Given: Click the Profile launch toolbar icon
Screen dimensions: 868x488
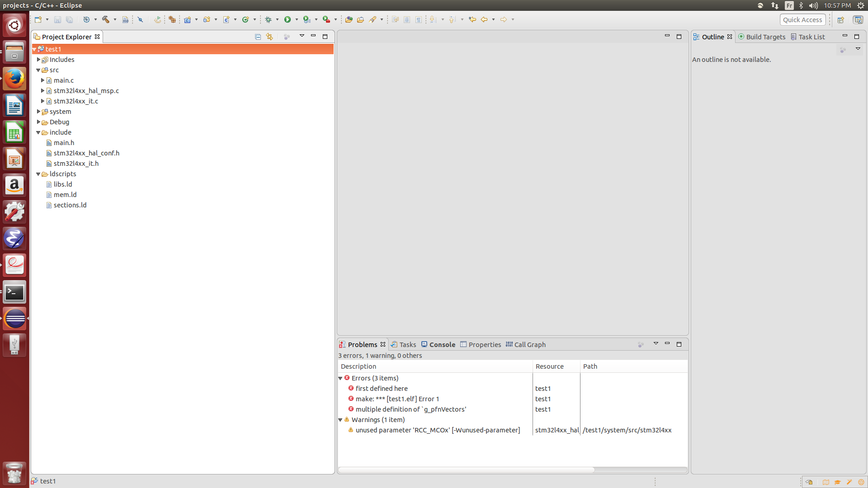Looking at the screenshot, I should click(307, 19).
